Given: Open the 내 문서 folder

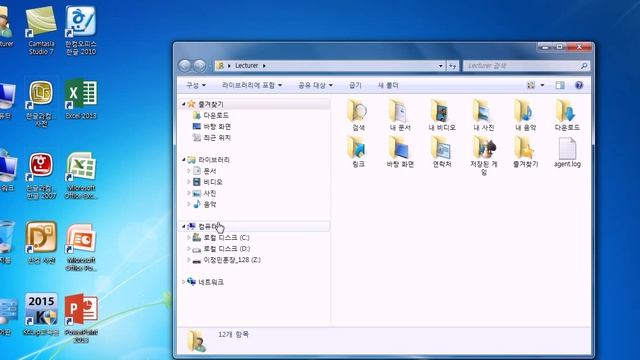Looking at the screenshot, I should point(400,116).
